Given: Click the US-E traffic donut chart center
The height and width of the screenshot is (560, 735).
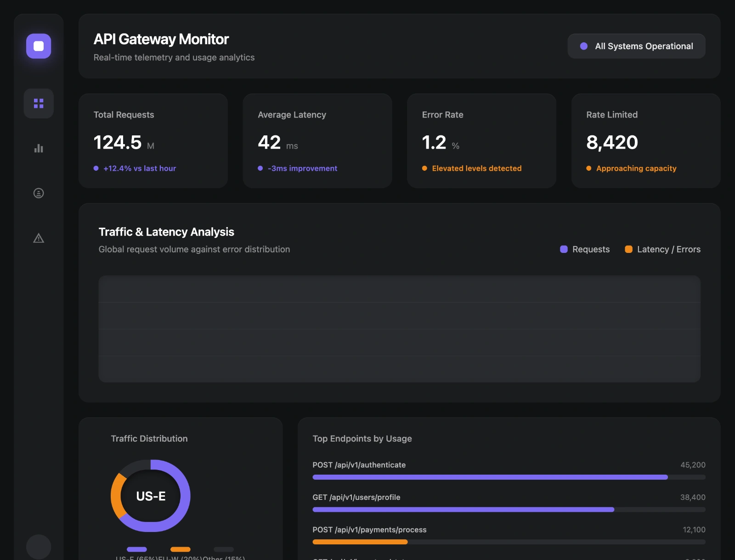Looking at the screenshot, I should (x=151, y=496).
